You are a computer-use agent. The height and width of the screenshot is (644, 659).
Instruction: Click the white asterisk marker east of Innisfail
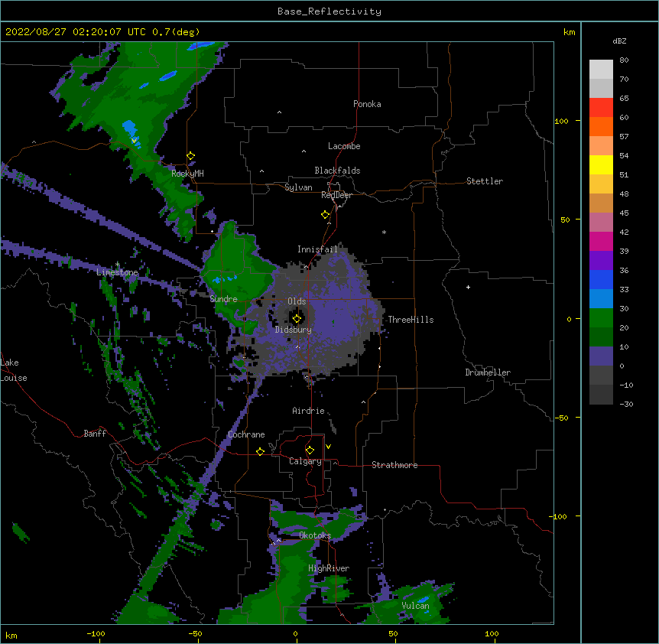tap(384, 232)
